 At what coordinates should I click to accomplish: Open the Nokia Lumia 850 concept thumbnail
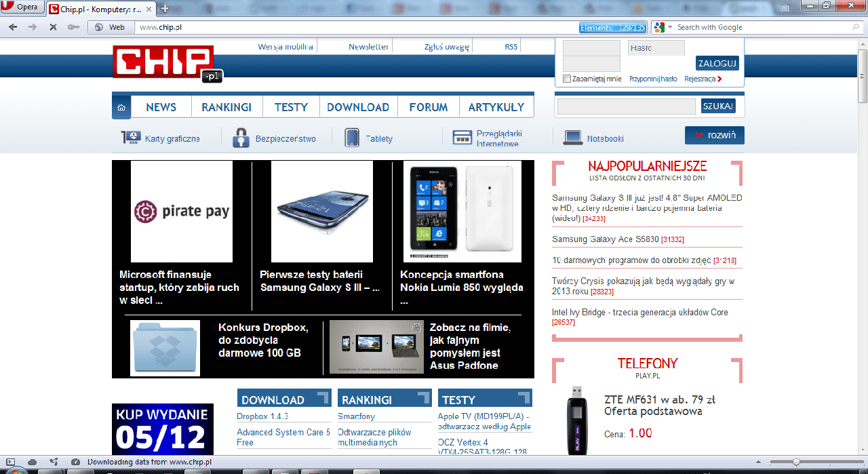pyautogui.click(x=462, y=212)
